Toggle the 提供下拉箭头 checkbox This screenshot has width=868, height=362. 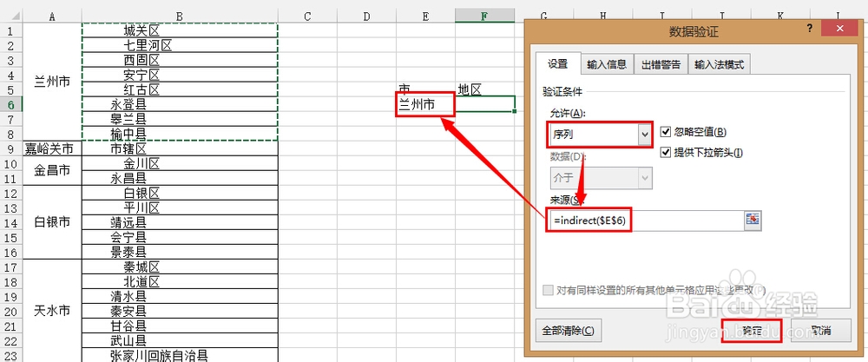(x=666, y=152)
